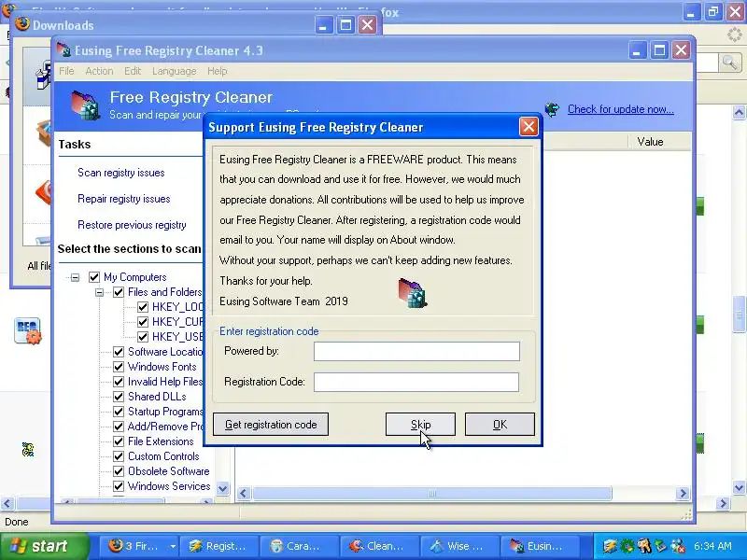Open the Edit menu
747x560 pixels.
tap(133, 71)
